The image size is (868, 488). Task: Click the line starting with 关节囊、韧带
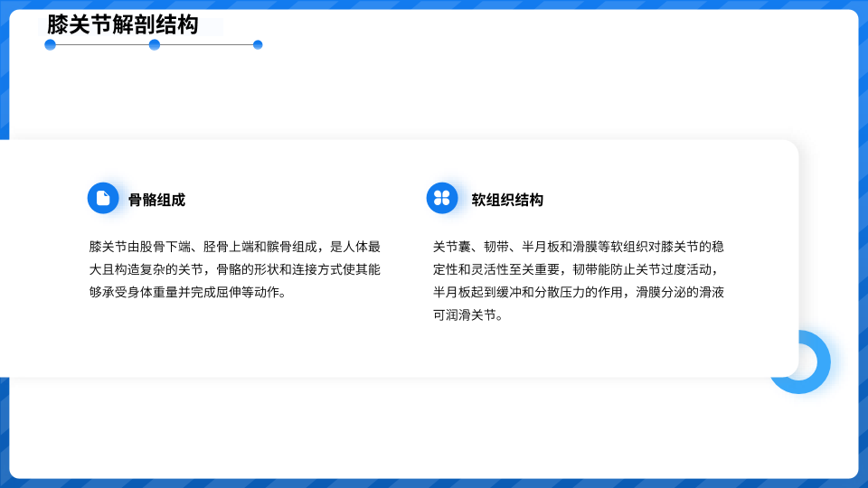pos(578,247)
